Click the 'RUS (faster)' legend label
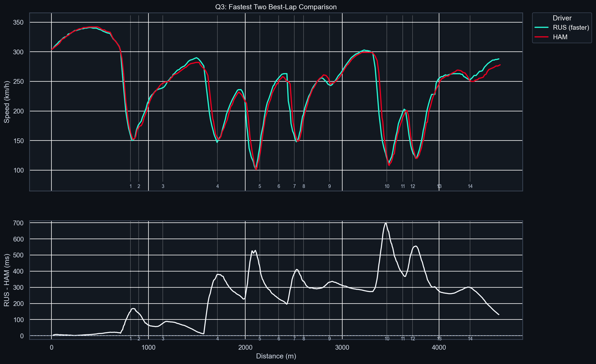 click(571, 28)
